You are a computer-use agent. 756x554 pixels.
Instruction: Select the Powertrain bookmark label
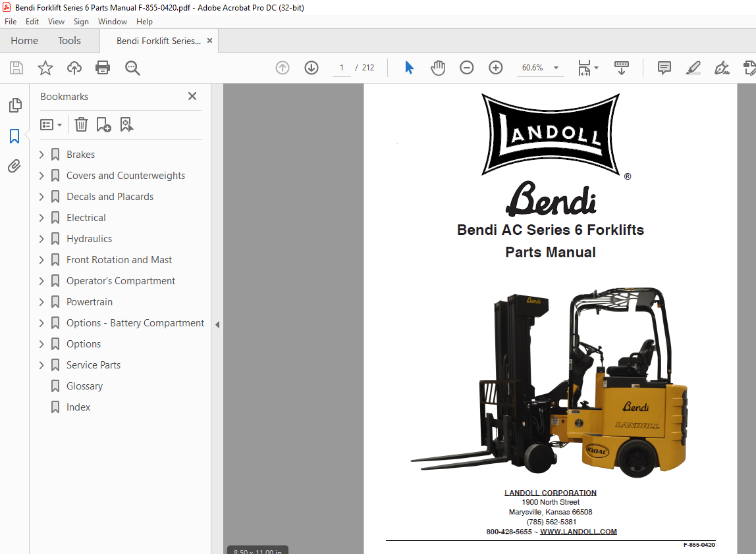pos(89,302)
